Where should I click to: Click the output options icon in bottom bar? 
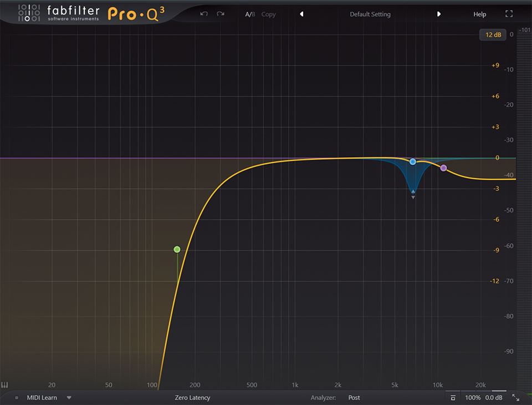tap(453, 398)
